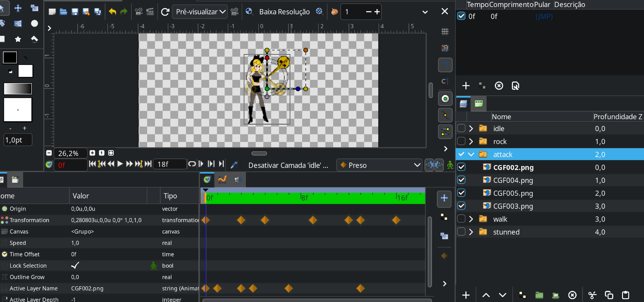Switch to the Time Track tab

208,179
